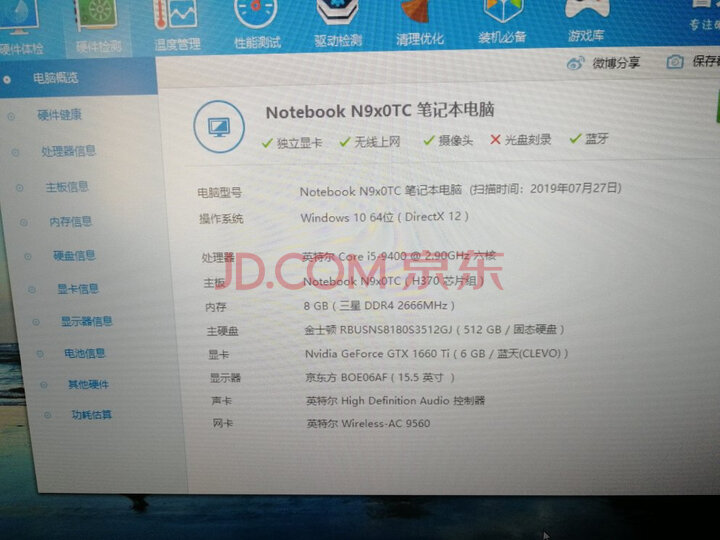
Task: Open 功耗估算 power estimate sidebar item
Action: pyautogui.click(x=91, y=415)
